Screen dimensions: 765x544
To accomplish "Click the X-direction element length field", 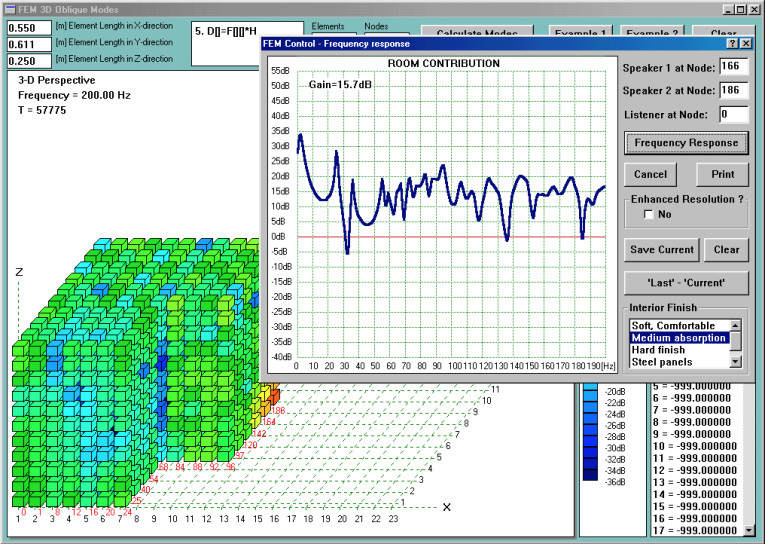I will point(28,29).
